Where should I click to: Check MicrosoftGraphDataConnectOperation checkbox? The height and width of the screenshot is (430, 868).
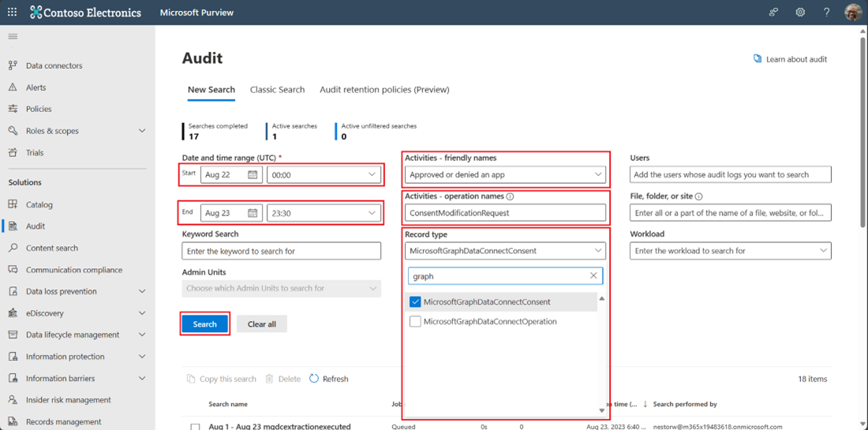415,322
